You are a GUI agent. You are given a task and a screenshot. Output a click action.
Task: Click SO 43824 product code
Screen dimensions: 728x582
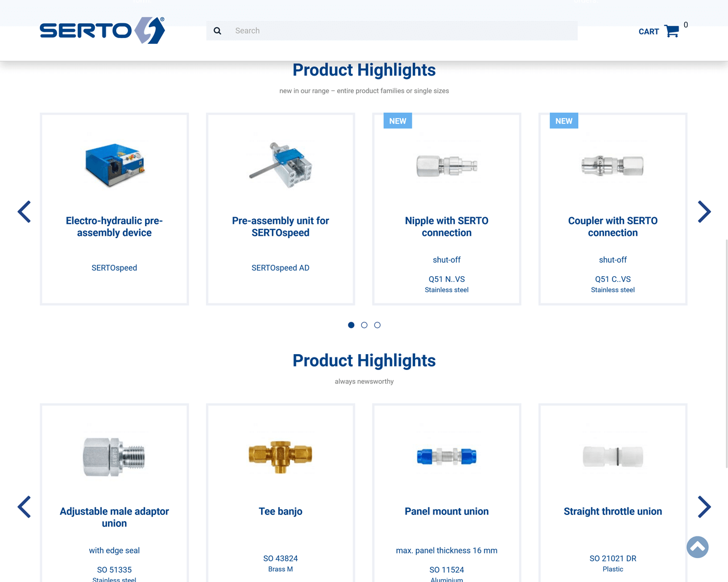280,559
